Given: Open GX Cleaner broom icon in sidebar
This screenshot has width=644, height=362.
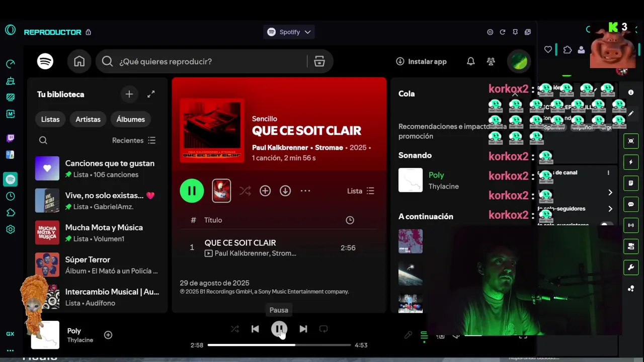Looking at the screenshot, I should coord(10,80).
